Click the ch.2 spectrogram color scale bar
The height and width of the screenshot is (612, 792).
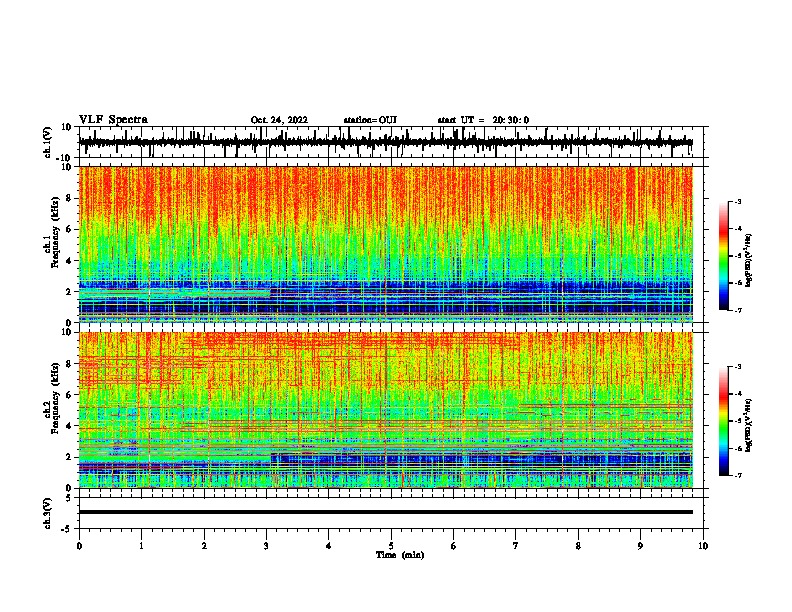click(724, 421)
